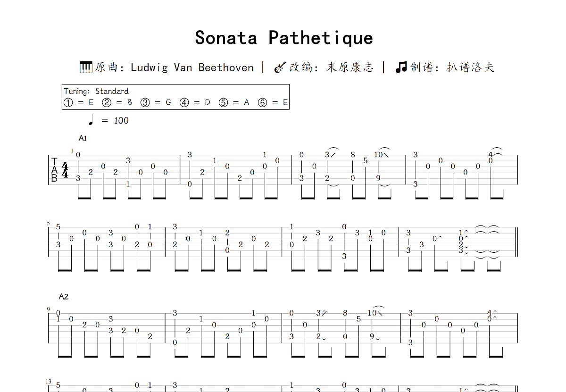Click string ⑤ = A in tuning box

click(x=234, y=102)
